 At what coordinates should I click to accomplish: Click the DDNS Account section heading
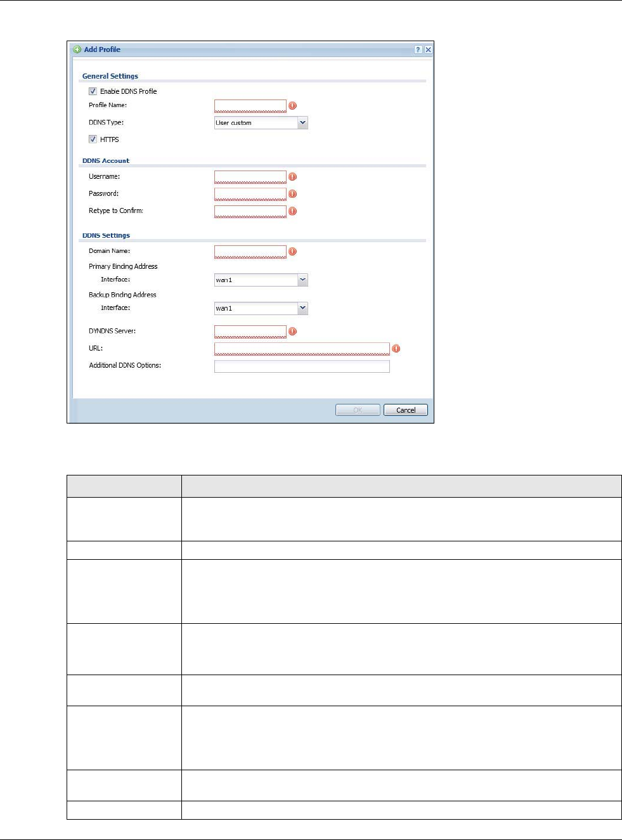pos(106,161)
